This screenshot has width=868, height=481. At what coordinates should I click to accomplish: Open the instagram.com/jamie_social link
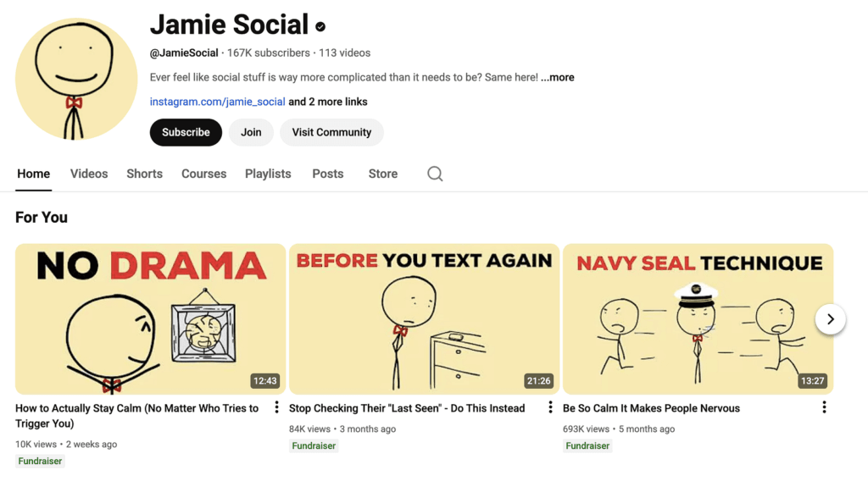click(x=217, y=102)
